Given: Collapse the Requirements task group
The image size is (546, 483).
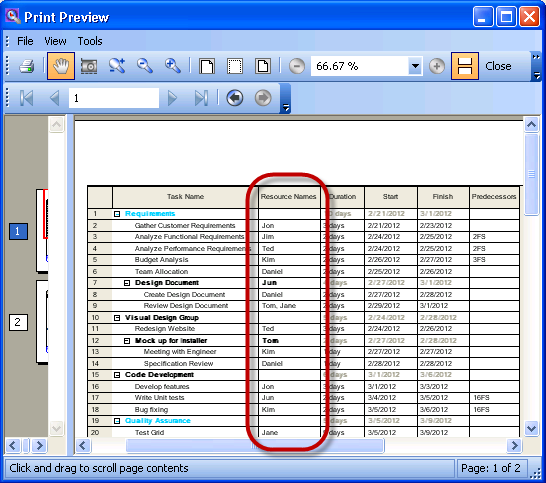Looking at the screenshot, I should 117,214.
